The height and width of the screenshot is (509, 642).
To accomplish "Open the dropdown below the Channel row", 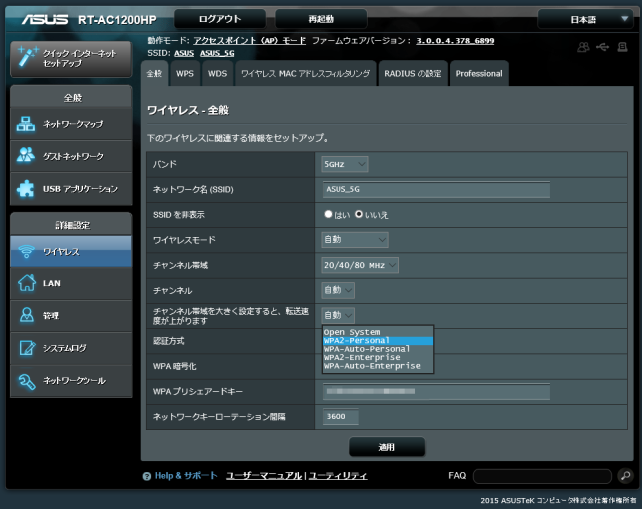I will pos(337,315).
